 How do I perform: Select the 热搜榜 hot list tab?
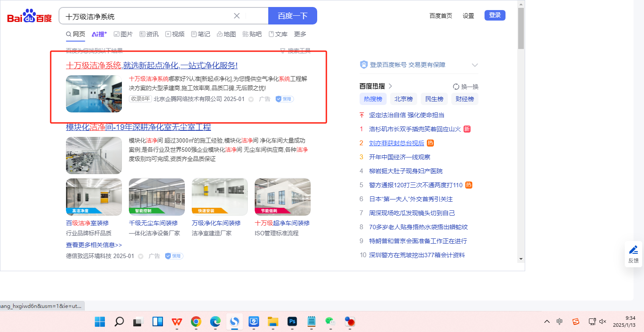tap(373, 99)
